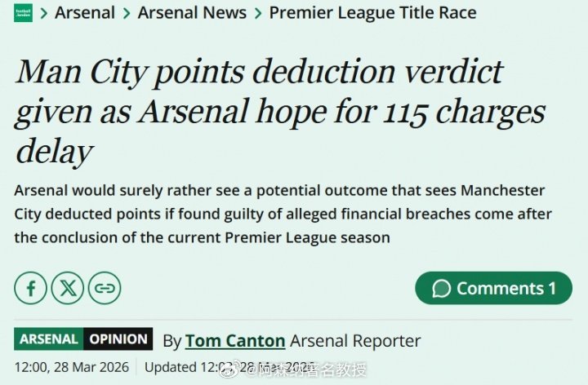Share the article on Facebook
The height and width of the screenshot is (385, 588).
[x=31, y=288]
